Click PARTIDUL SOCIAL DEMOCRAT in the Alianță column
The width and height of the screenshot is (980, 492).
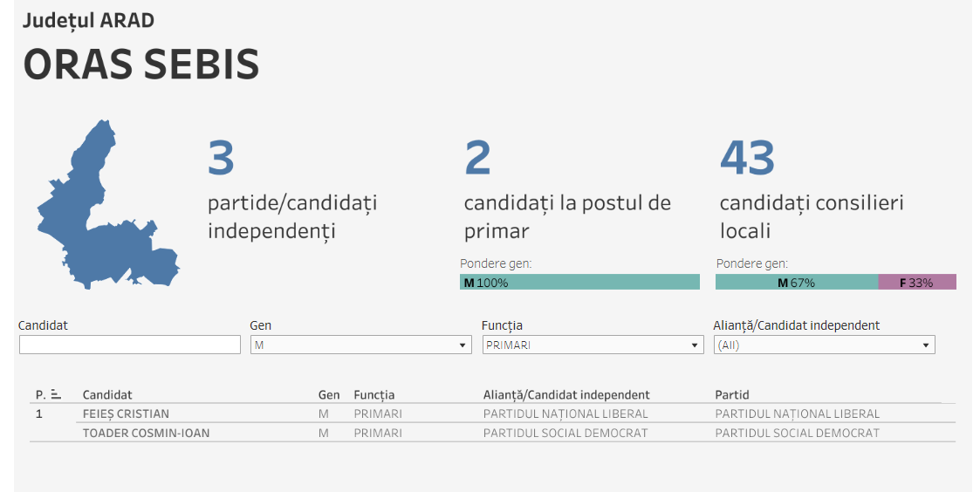coord(565,434)
